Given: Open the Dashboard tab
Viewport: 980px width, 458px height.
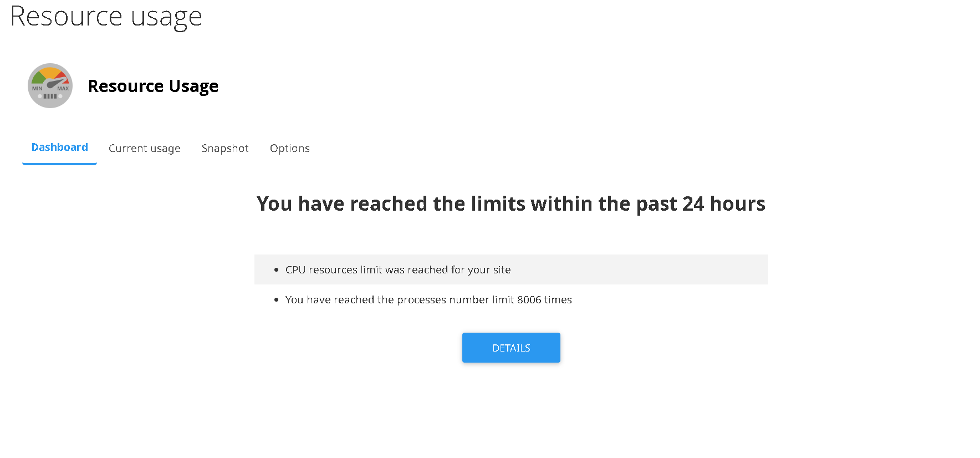Looking at the screenshot, I should pyautogui.click(x=59, y=147).
